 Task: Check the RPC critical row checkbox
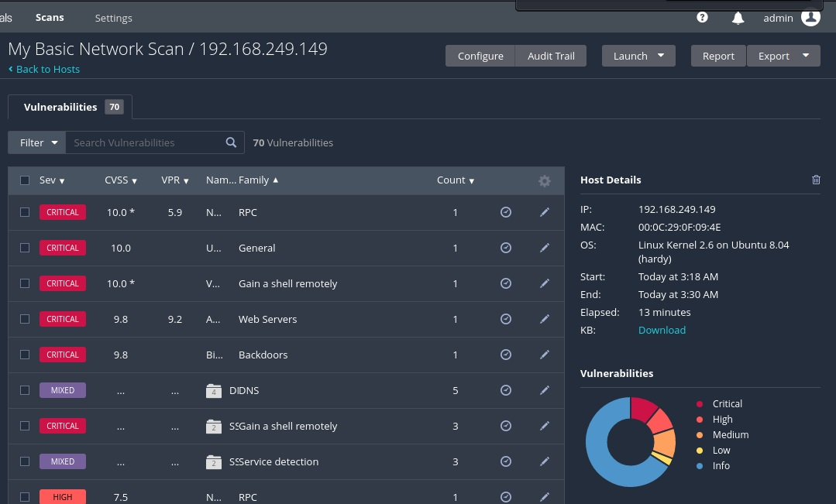coord(25,212)
